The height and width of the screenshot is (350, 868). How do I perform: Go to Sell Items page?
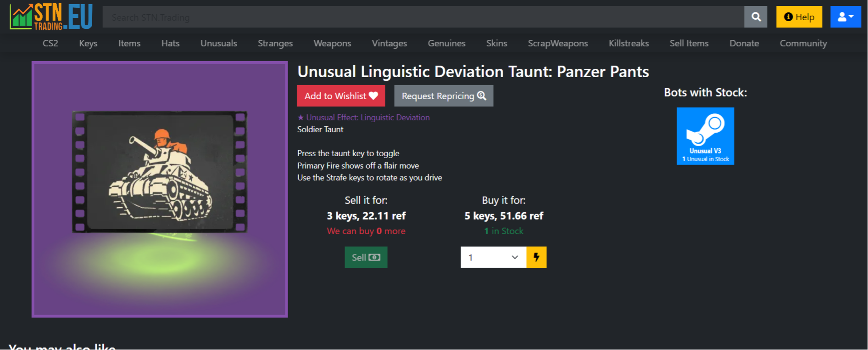689,43
